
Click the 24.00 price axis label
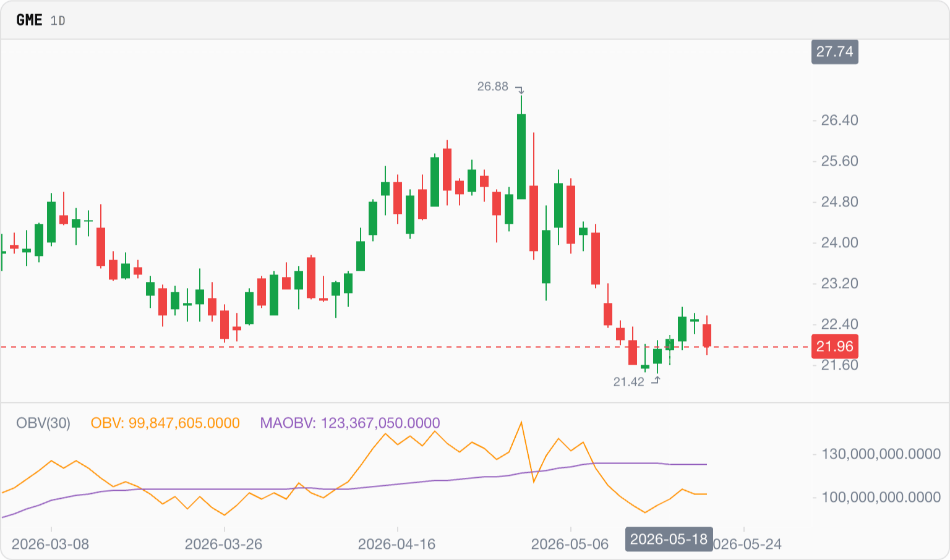pos(839,242)
